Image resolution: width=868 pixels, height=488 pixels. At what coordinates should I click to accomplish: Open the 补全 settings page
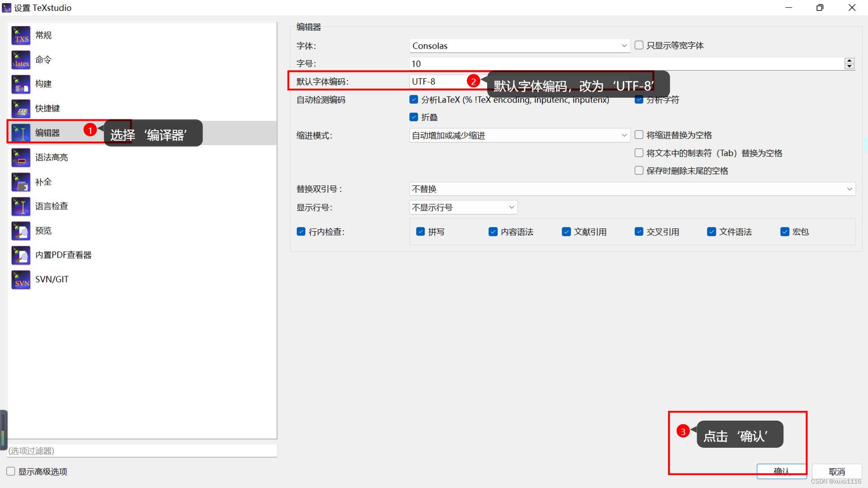pos(142,182)
